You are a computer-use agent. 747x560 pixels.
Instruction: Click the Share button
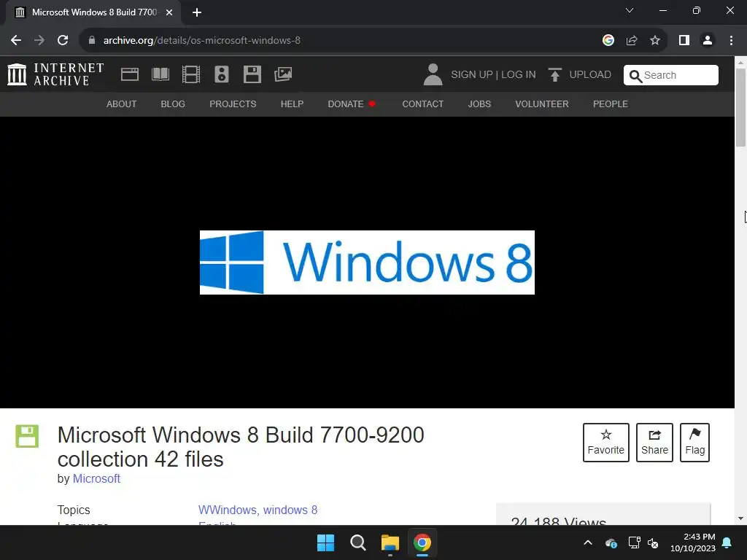[x=654, y=443]
